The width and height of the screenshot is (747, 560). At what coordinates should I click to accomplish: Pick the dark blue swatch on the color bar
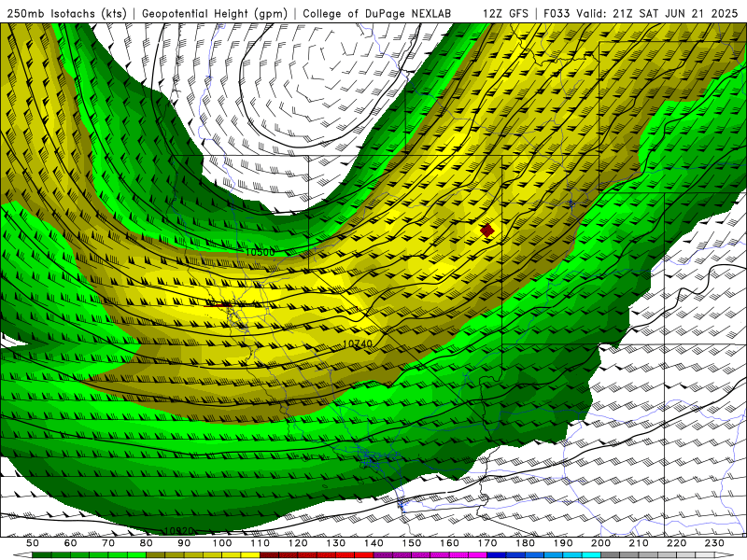tap(497, 555)
